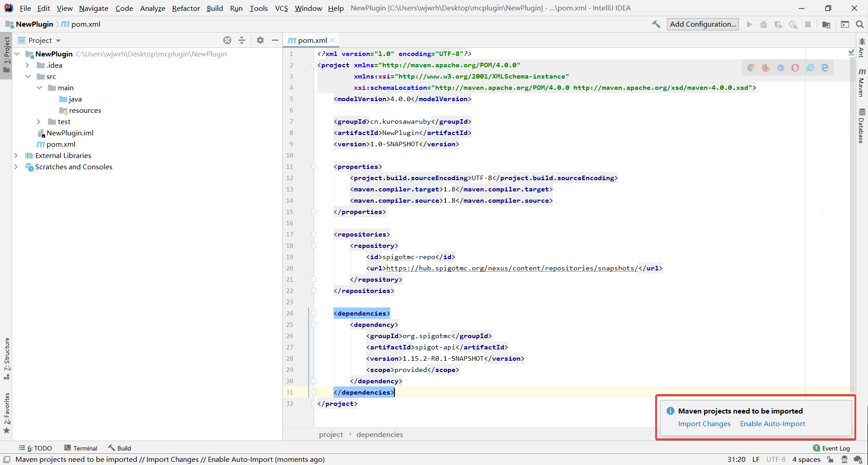This screenshot has width=868, height=465.
Task: Open the Event Log tool window
Action: tap(831, 448)
